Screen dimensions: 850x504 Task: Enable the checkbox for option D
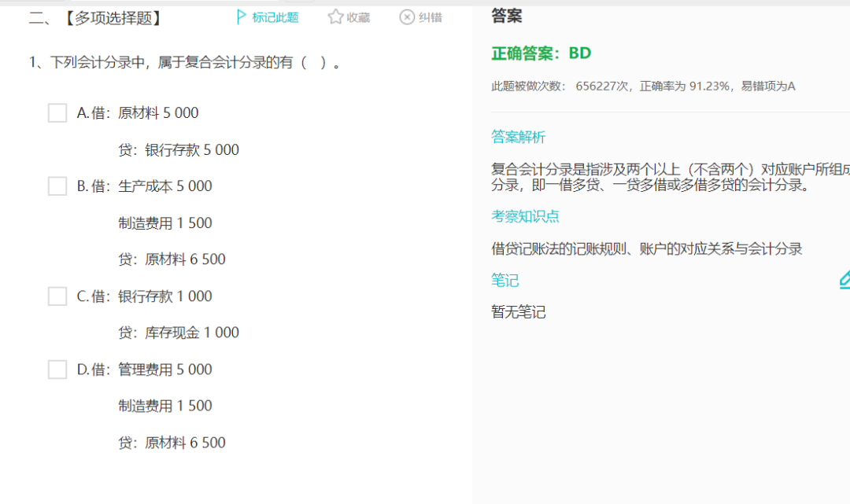tap(57, 370)
